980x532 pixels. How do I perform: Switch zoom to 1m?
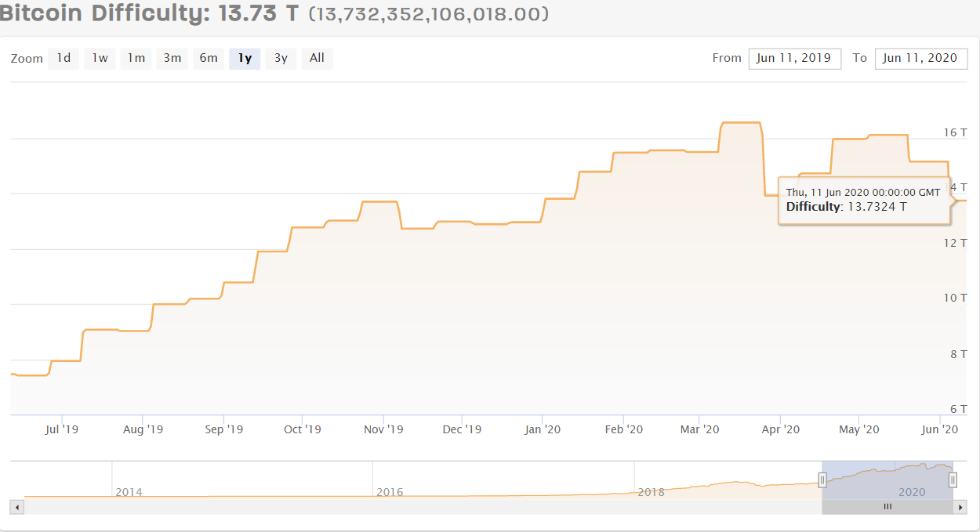136,59
